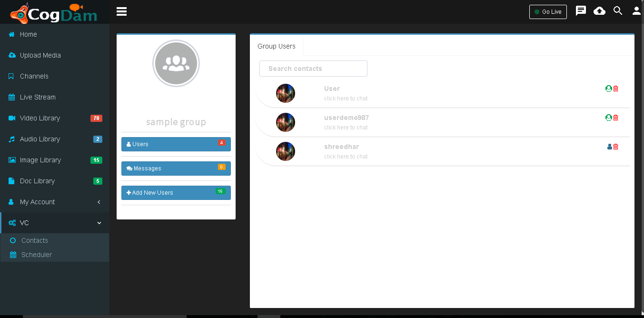
Task: Select the Group Users tab
Action: click(277, 46)
